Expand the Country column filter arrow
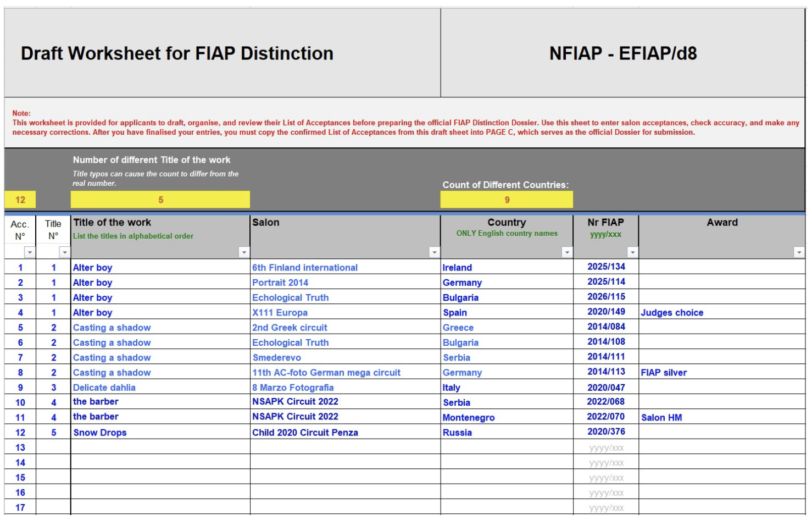 point(567,252)
